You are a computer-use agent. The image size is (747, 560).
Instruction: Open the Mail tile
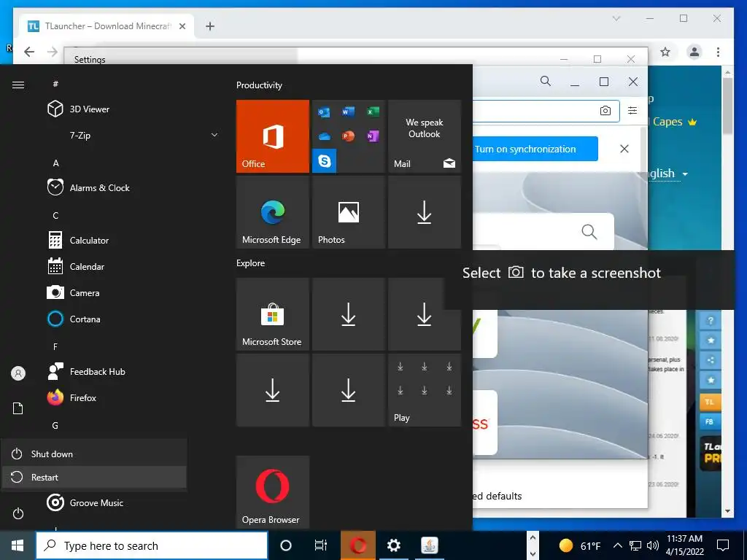(425, 136)
